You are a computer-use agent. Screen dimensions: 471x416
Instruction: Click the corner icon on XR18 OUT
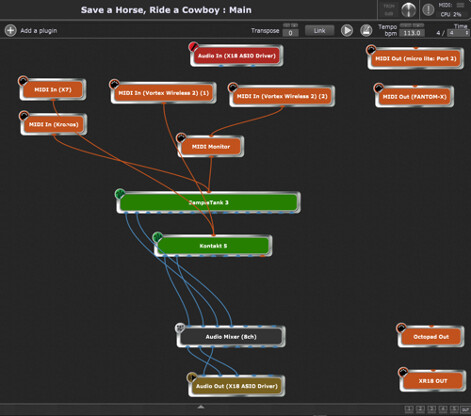[403, 372]
